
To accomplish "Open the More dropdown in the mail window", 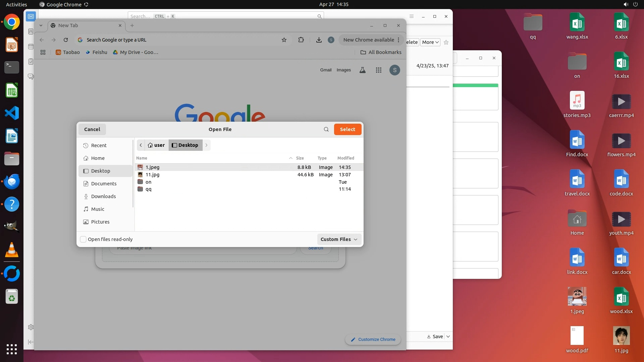I will click(x=430, y=42).
